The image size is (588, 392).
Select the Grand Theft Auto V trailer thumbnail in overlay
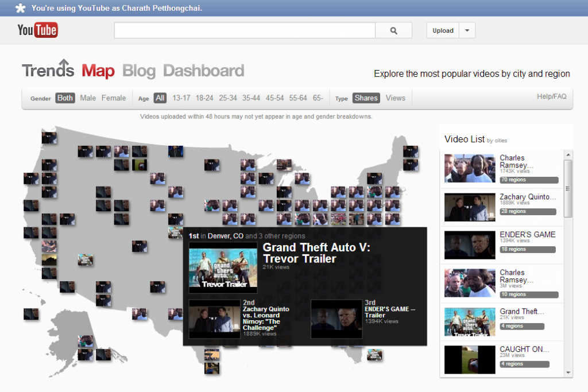pyautogui.click(x=223, y=267)
